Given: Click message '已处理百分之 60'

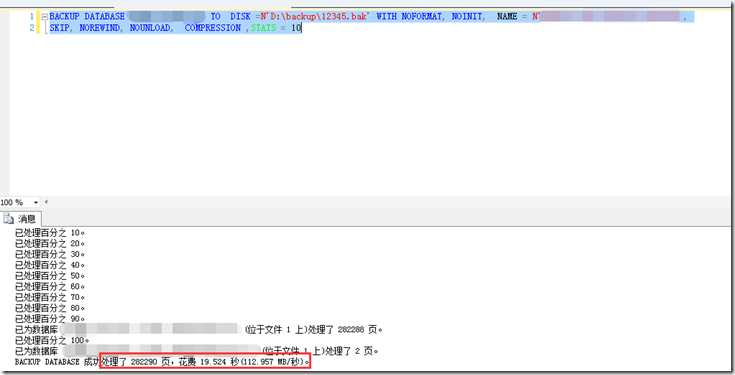Looking at the screenshot, I should [x=50, y=287].
